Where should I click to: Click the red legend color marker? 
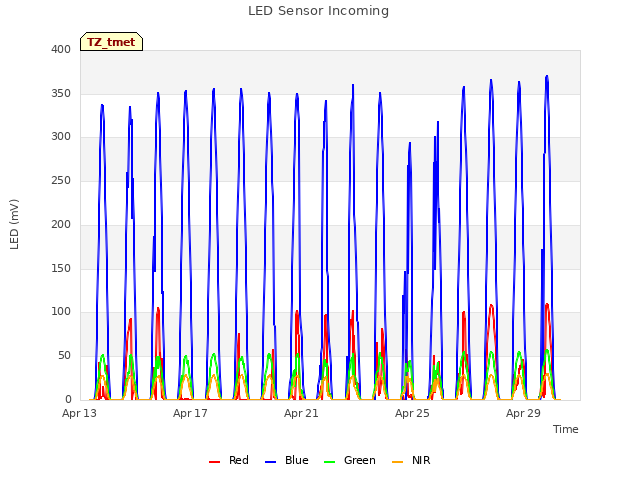[214, 462]
